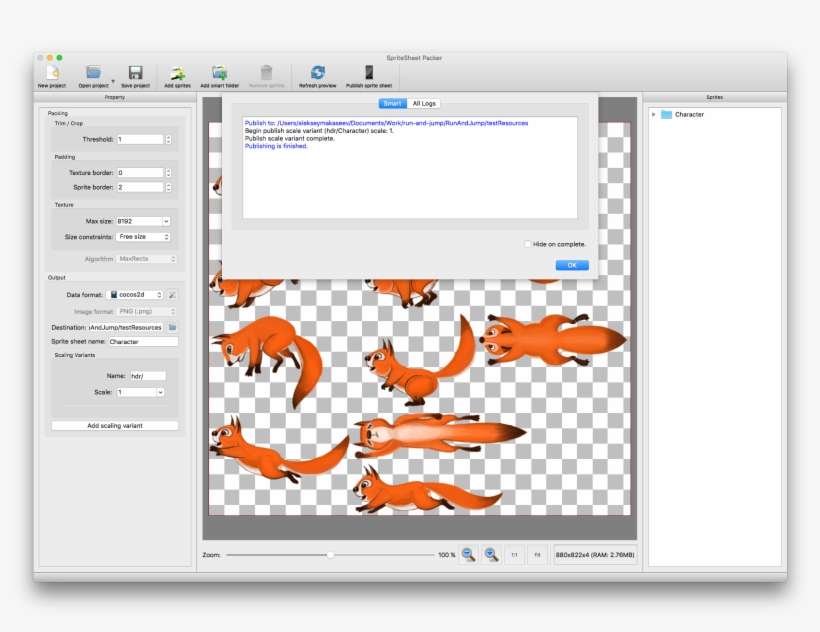Click the Destination path field
820x632 pixels.
coord(126,327)
